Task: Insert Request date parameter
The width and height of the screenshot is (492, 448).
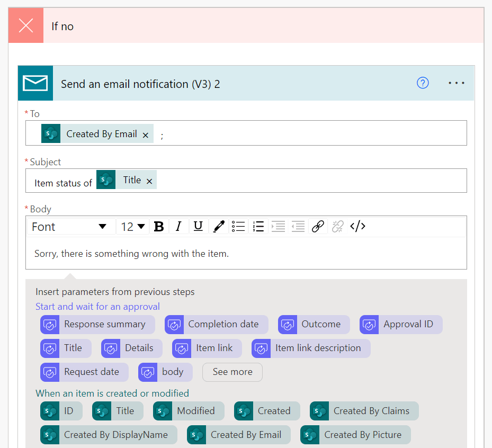Action: pyautogui.click(x=84, y=372)
